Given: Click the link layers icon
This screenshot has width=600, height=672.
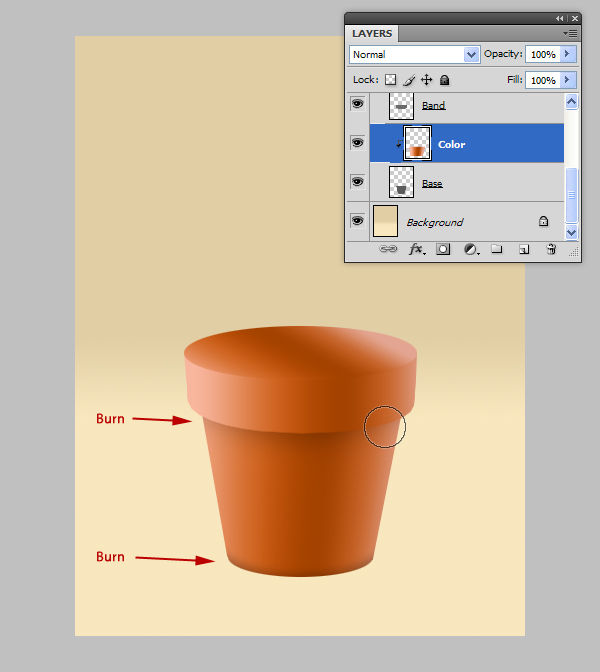Looking at the screenshot, I should (x=389, y=250).
